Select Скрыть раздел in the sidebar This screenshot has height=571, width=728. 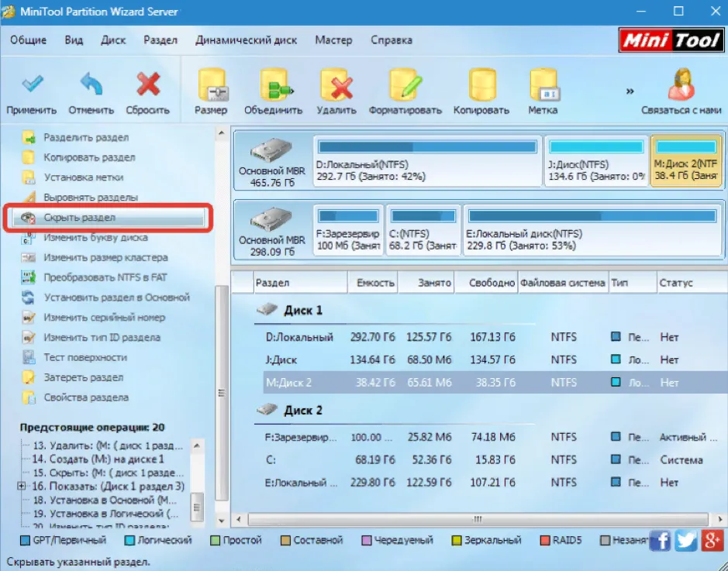pyautogui.click(x=109, y=218)
